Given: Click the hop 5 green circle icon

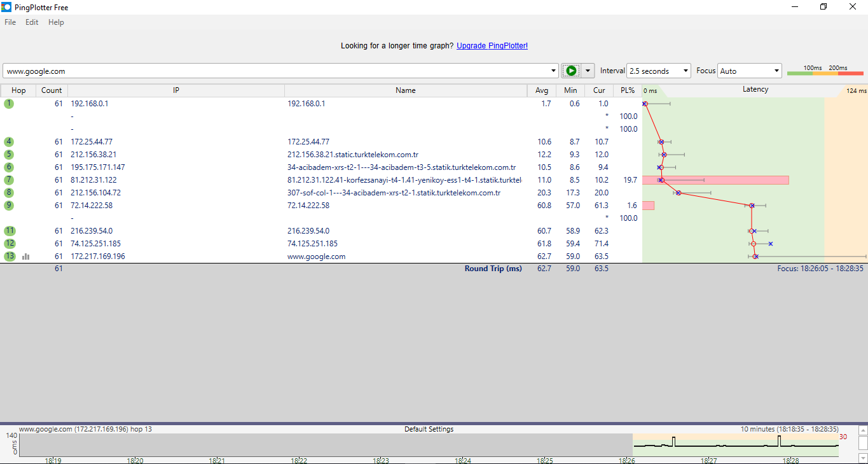Looking at the screenshot, I should pyautogui.click(x=9, y=154).
